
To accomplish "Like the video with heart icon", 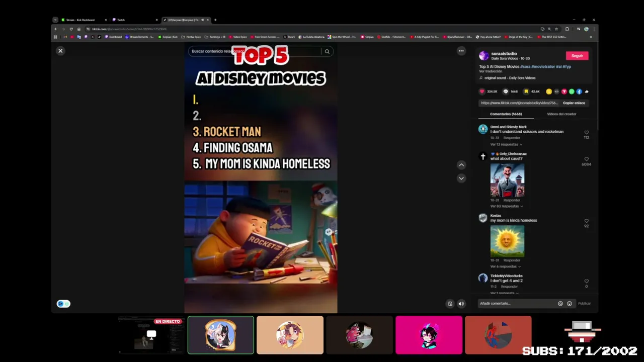I will pos(482,92).
